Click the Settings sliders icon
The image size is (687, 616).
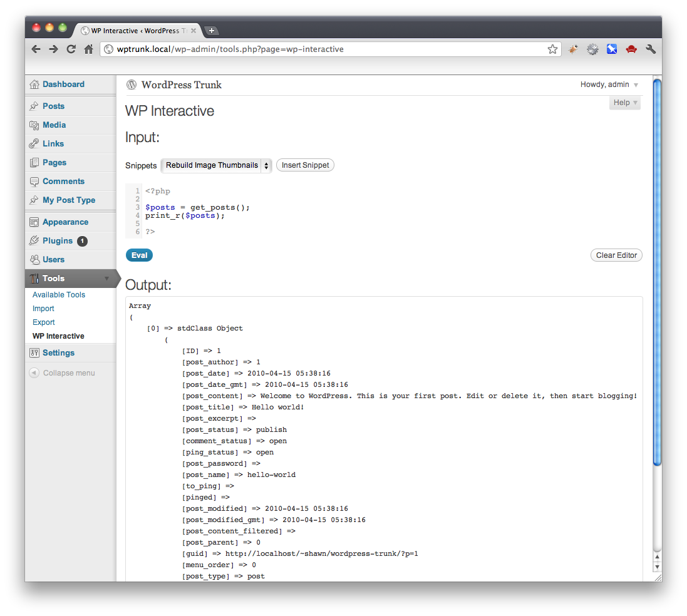[x=34, y=353]
